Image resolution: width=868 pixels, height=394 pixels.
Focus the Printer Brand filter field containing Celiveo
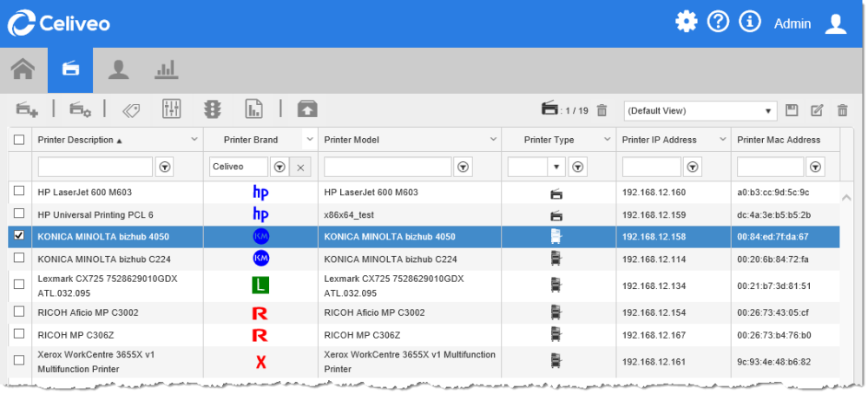coord(239,167)
